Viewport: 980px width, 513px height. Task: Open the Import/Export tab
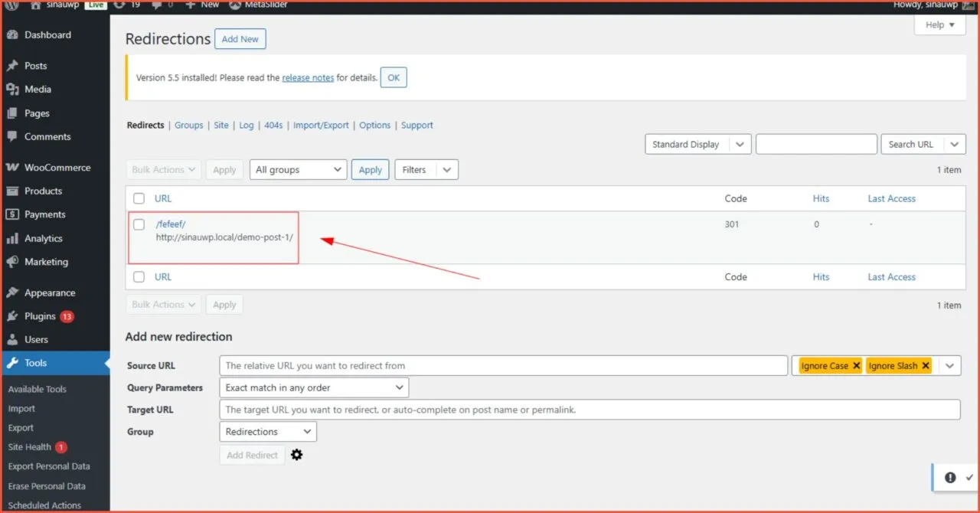[321, 126]
